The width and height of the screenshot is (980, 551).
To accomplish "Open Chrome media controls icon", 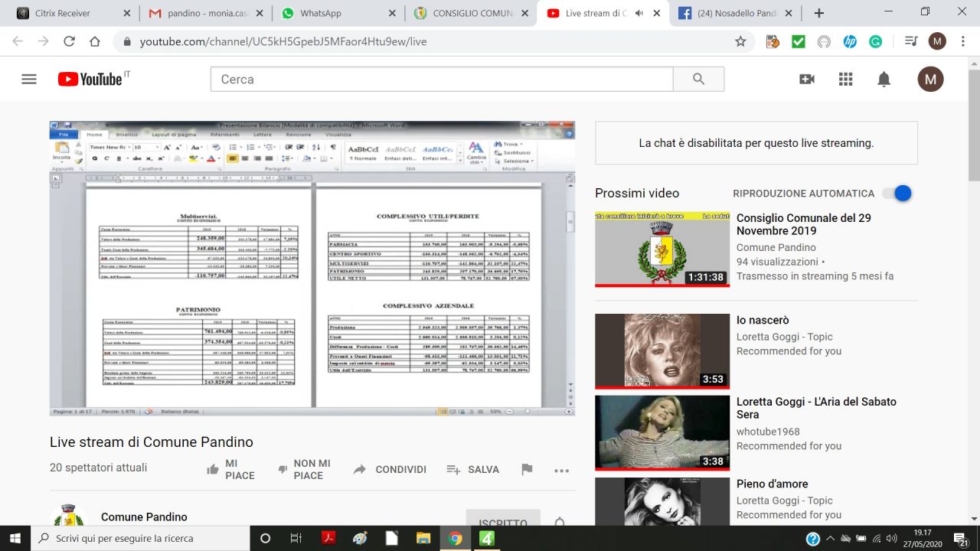I will pyautogui.click(x=910, y=42).
